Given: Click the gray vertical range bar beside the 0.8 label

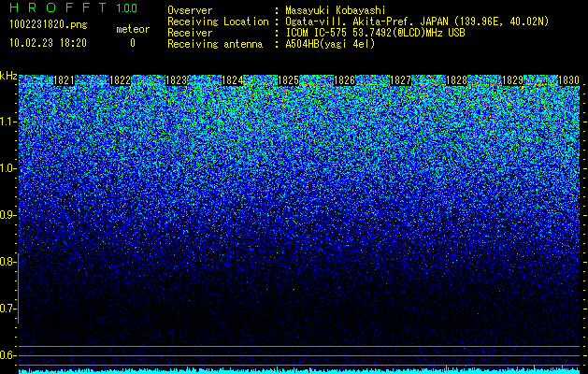Looking at the screenshot, I should click(x=19, y=288).
